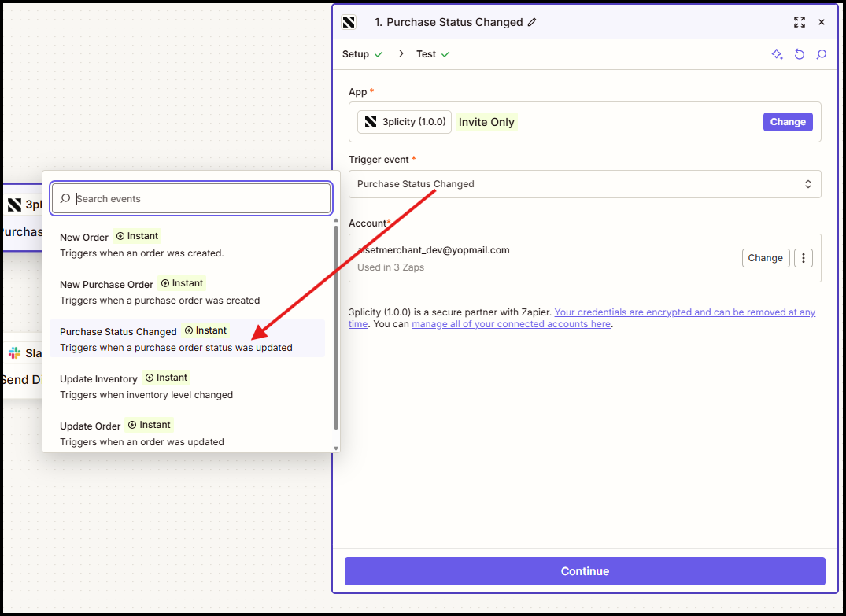This screenshot has width=846, height=616.
Task: Click Change button for the account
Action: [766, 258]
